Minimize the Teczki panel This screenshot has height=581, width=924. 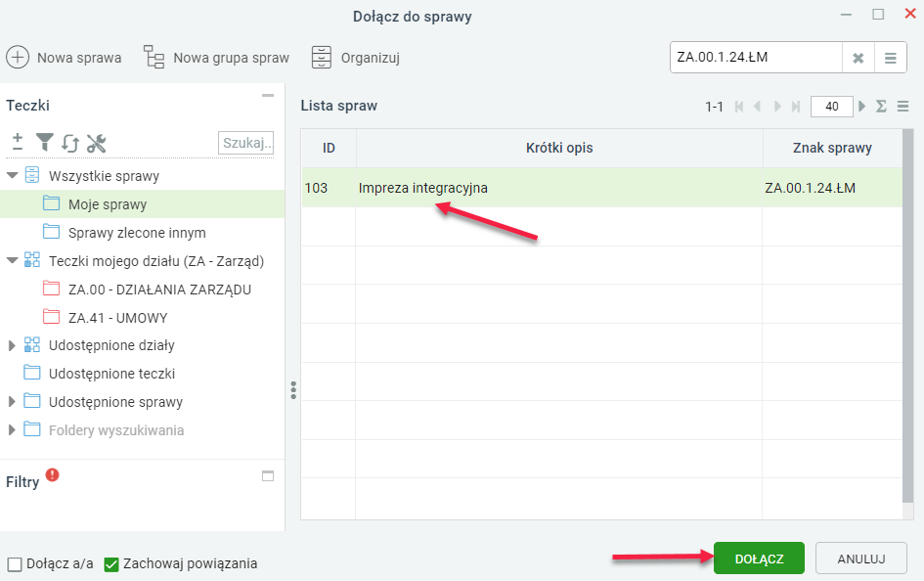[268, 96]
